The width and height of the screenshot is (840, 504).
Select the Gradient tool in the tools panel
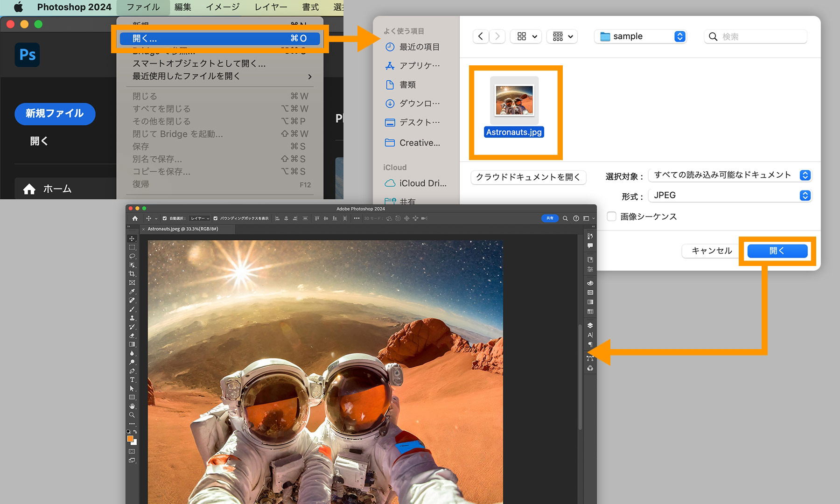click(x=132, y=344)
